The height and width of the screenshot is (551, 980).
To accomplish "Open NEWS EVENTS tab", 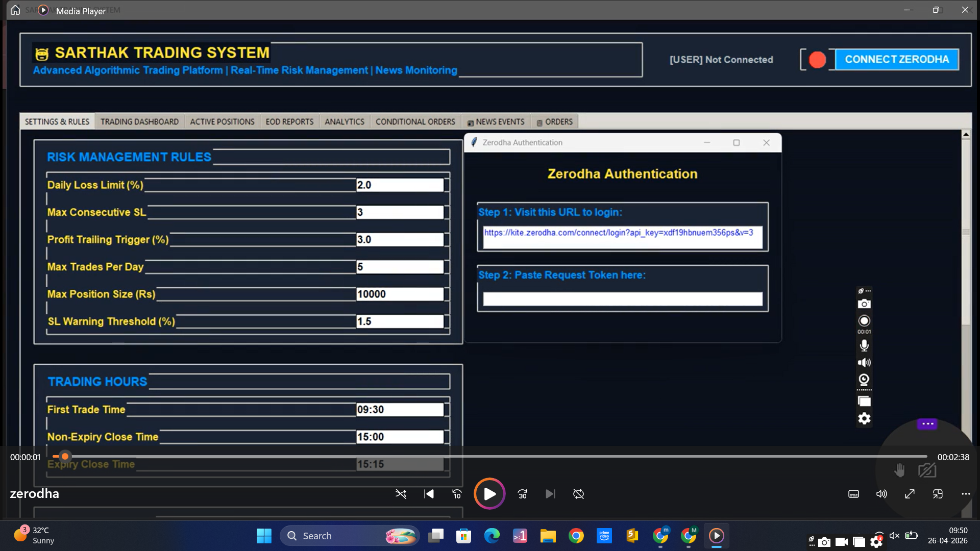I will (x=496, y=121).
